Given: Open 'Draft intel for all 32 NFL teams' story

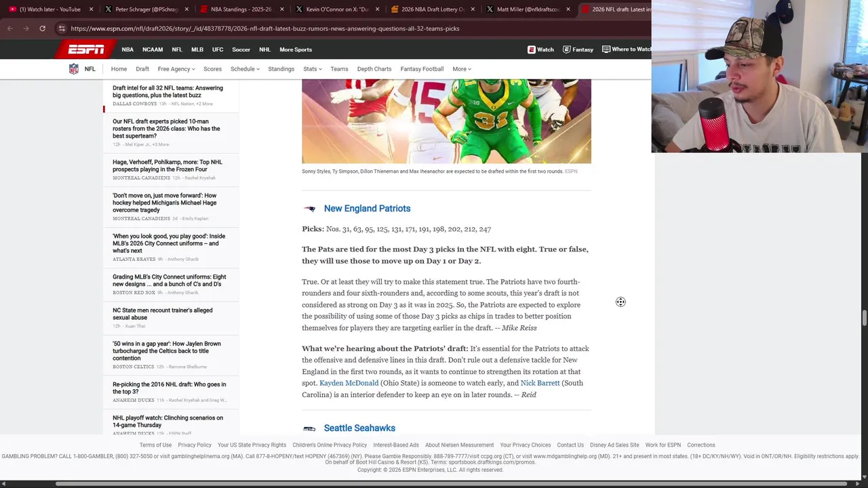Looking at the screenshot, I should pos(167,91).
